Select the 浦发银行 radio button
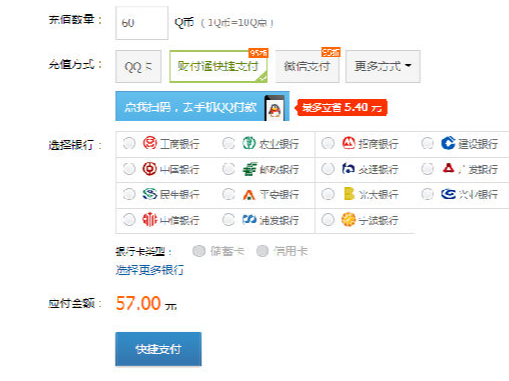 point(228,220)
